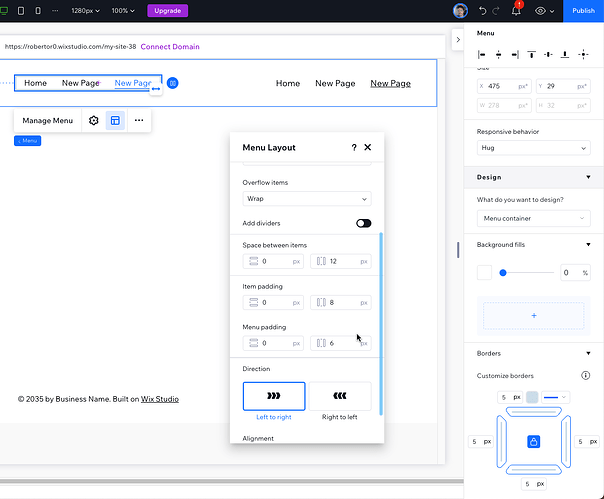Click the blue pause handle beside the menu
This screenshot has width=604, height=499.
pos(173,83)
